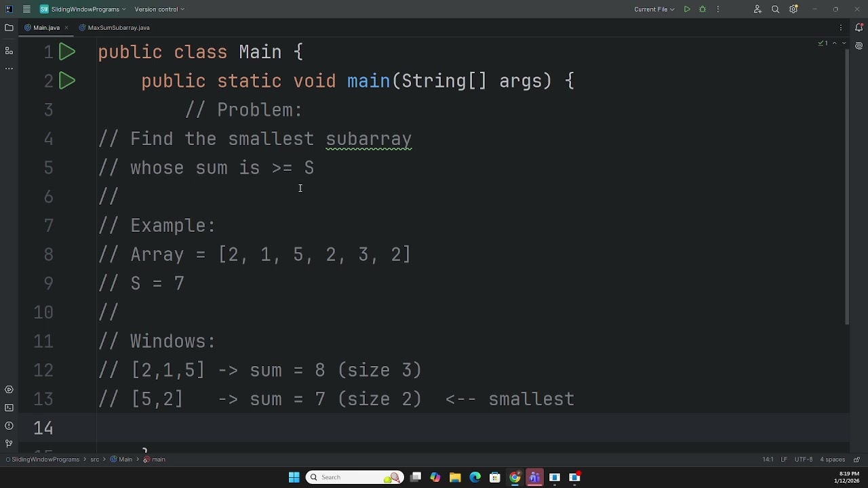Click 'String[] args' parameter text
This screenshot has width=868, height=488.
471,81
